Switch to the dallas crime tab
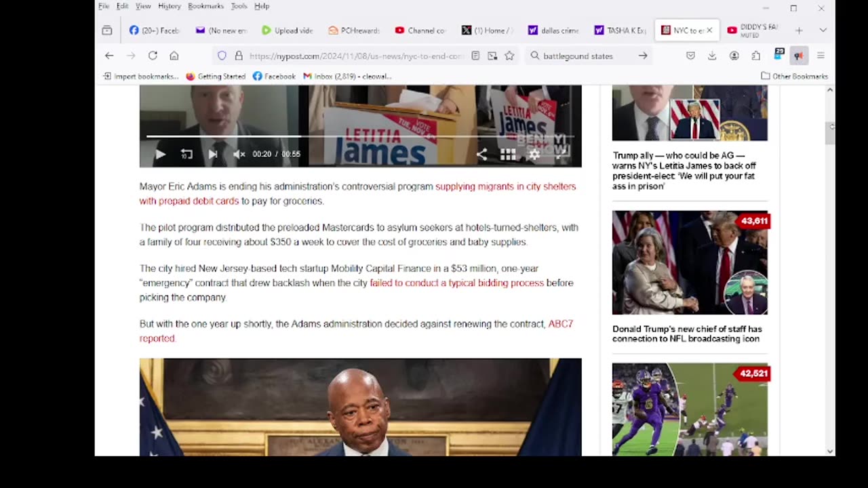This screenshot has width=868, height=488. point(553,30)
